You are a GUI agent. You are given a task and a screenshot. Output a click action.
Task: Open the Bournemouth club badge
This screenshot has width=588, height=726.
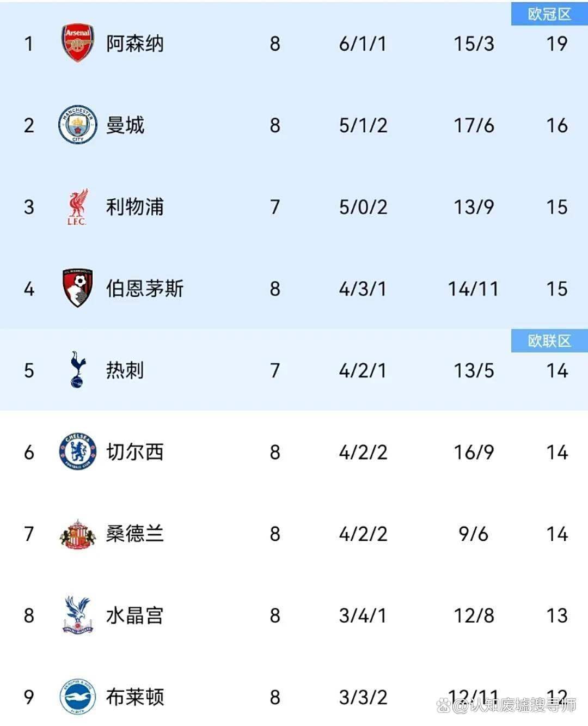click(x=76, y=289)
